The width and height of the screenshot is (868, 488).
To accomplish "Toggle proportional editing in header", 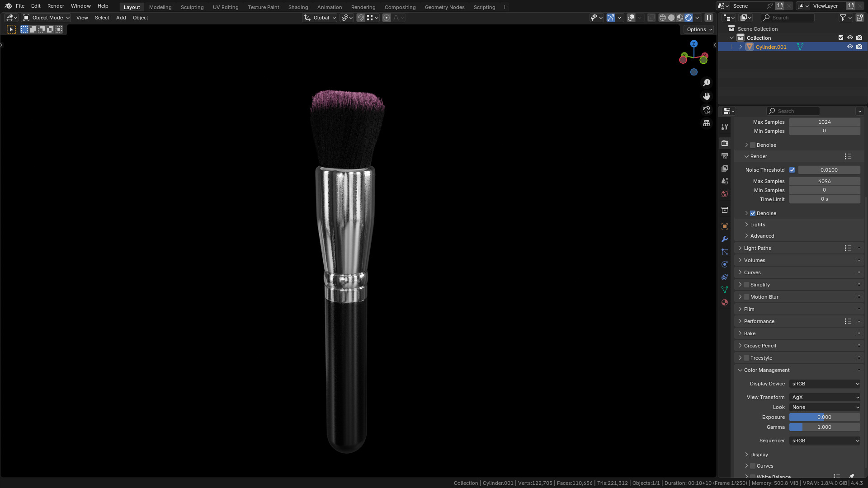I will pos(387,18).
